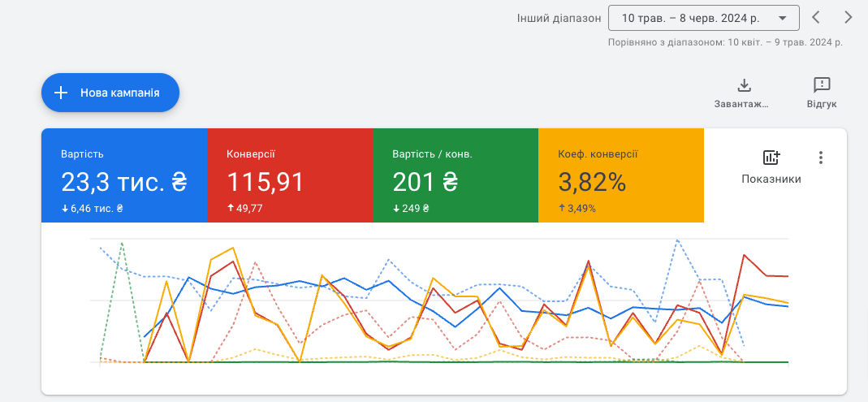Click the download arrow icon
Image resolution: width=868 pixels, height=402 pixels.
coord(742,85)
